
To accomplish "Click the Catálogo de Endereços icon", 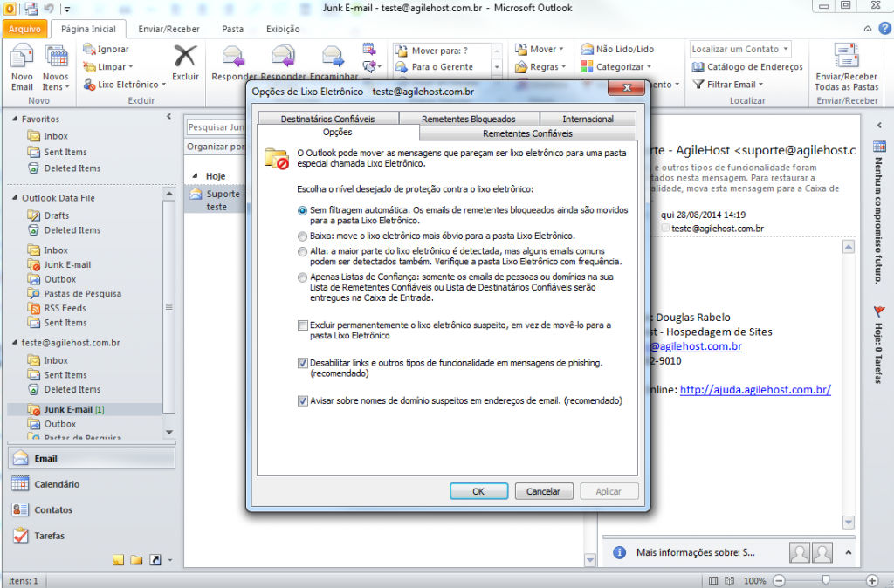I will [698, 66].
